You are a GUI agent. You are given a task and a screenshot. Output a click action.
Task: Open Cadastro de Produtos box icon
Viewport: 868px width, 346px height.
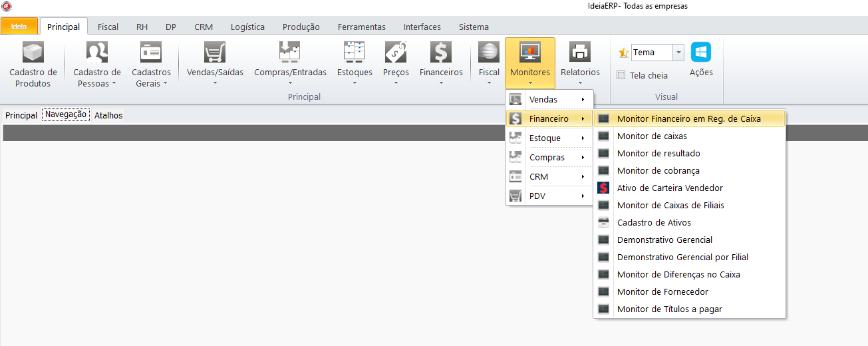pyautogui.click(x=33, y=53)
